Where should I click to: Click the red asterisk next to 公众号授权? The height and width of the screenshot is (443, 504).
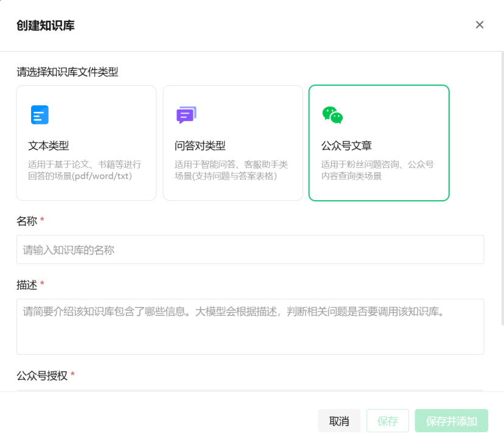[x=71, y=376]
